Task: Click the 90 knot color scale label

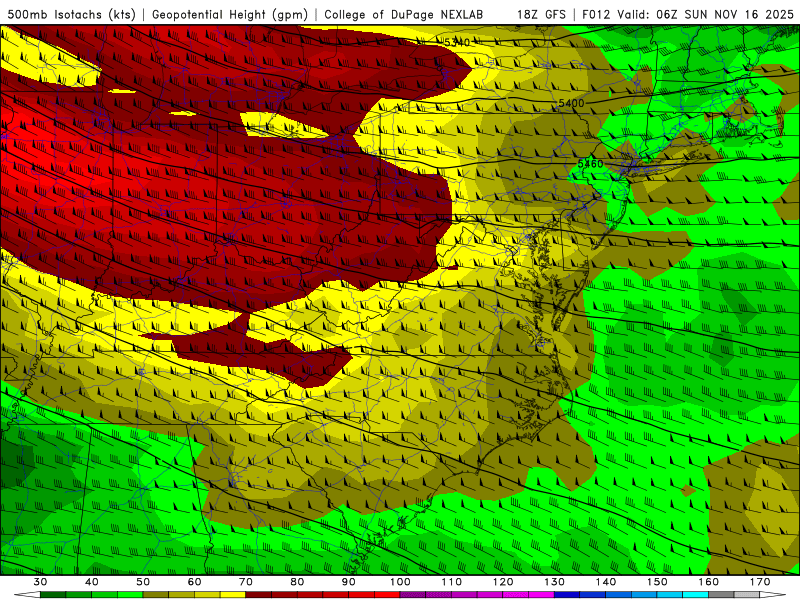Action: tap(349, 582)
